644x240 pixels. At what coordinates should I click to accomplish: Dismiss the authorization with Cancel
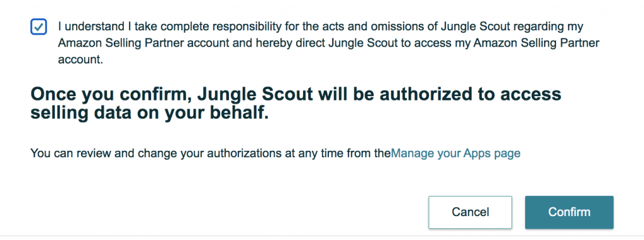point(470,212)
